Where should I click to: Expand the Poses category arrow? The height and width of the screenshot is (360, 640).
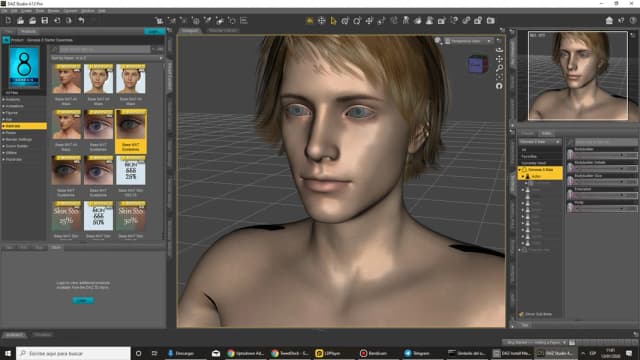point(4,133)
